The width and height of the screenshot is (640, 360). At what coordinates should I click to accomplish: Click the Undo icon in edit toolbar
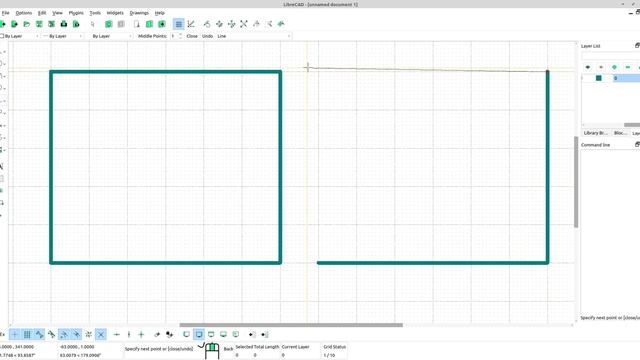[109, 24]
